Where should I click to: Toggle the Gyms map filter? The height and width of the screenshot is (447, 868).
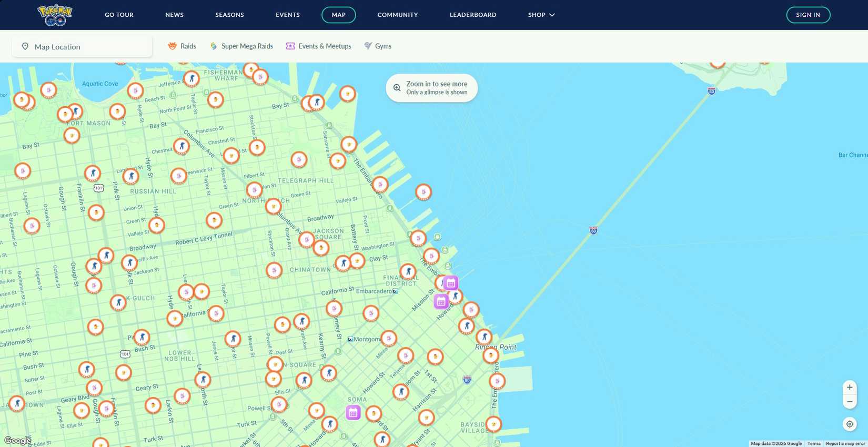378,46
